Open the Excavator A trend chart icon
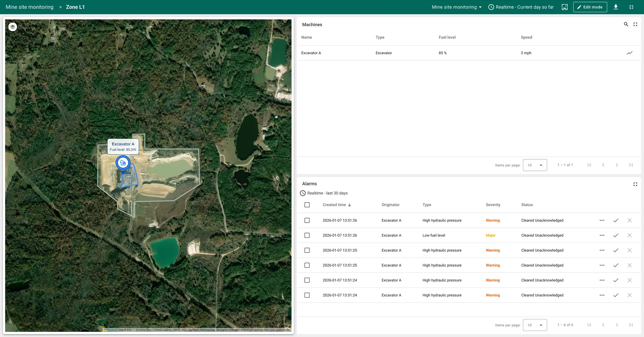The height and width of the screenshot is (337, 644). [629, 53]
